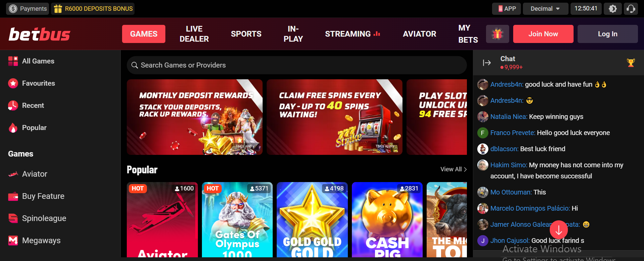Switch to the Live Dealer tab
The image size is (644, 261).
tap(194, 34)
